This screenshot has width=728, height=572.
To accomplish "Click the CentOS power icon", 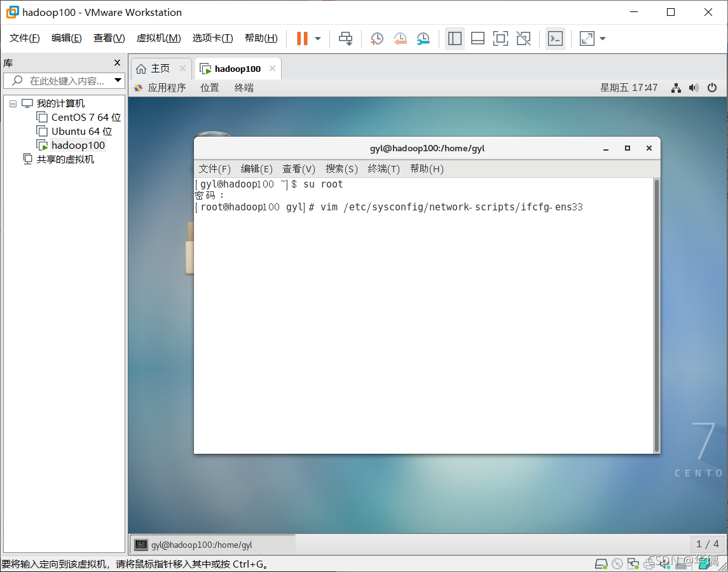I will coord(711,88).
